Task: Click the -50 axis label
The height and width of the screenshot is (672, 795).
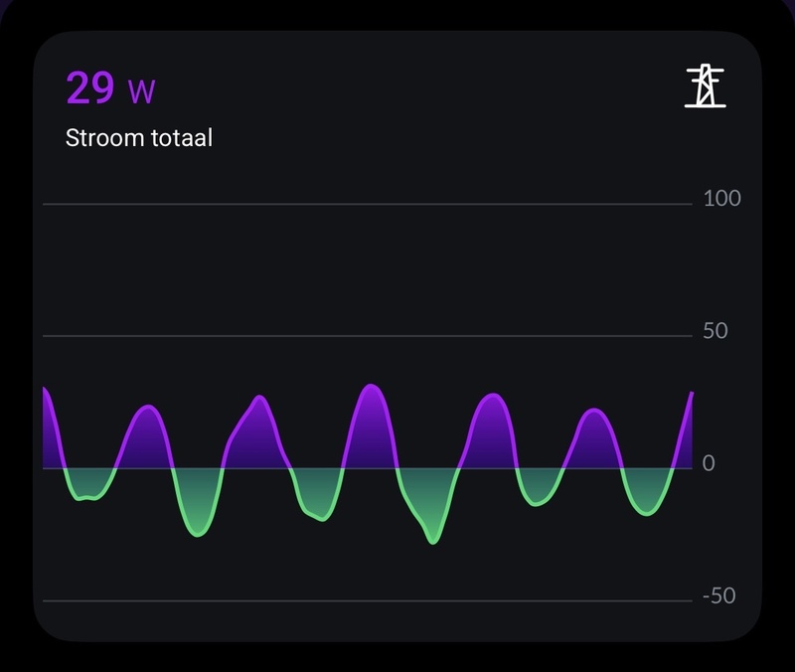Action: click(x=719, y=596)
